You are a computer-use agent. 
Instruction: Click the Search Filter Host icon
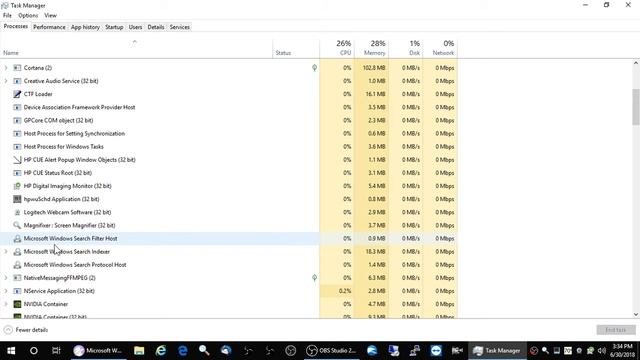[17, 238]
